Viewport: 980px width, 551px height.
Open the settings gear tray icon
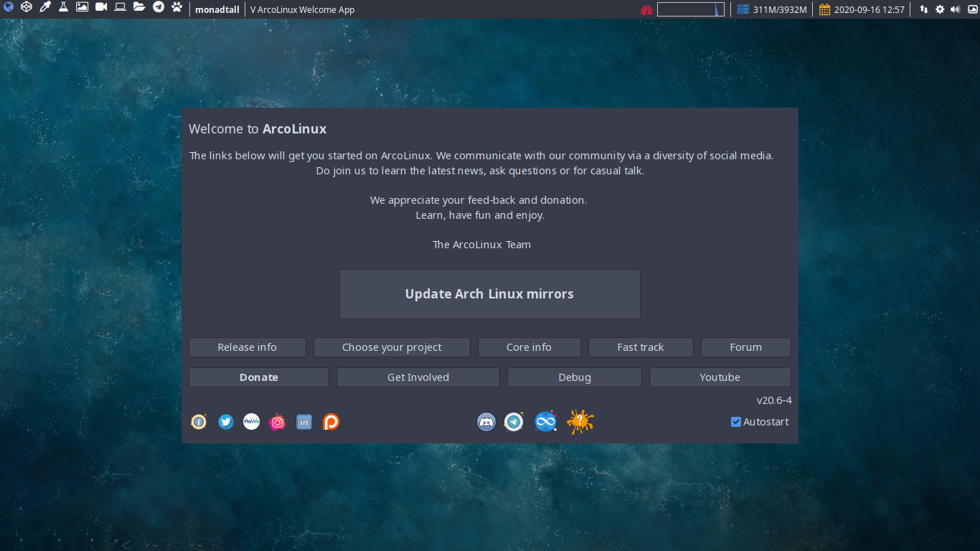pos(940,10)
